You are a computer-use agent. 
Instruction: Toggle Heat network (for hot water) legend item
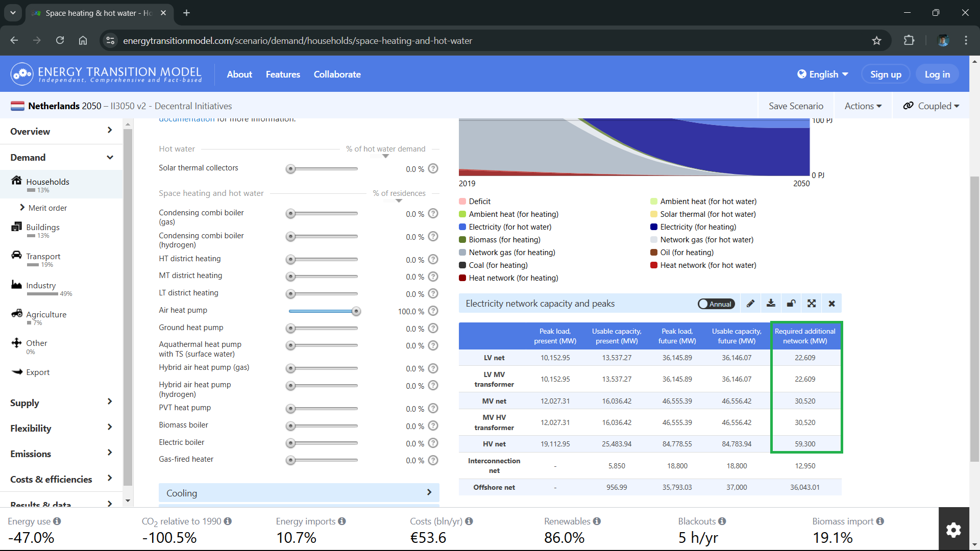point(703,265)
